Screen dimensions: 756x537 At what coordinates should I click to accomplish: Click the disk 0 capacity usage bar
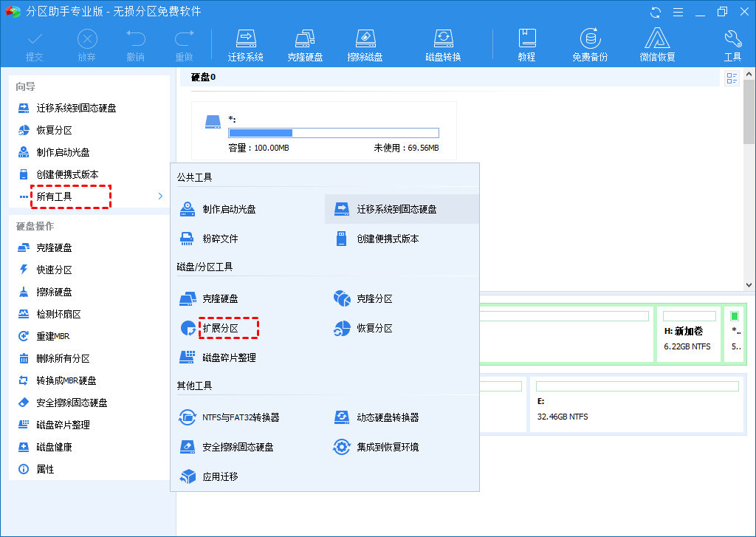pos(333,133)
